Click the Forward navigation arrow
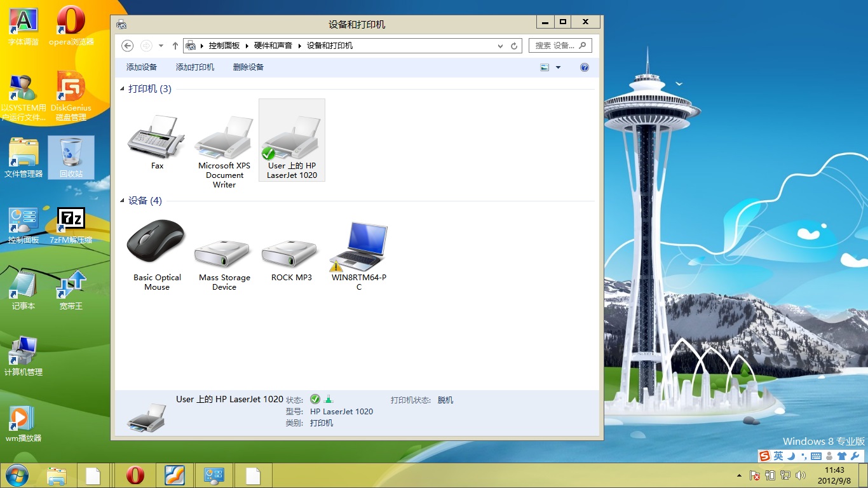868x488 pixels. point(146,46)
